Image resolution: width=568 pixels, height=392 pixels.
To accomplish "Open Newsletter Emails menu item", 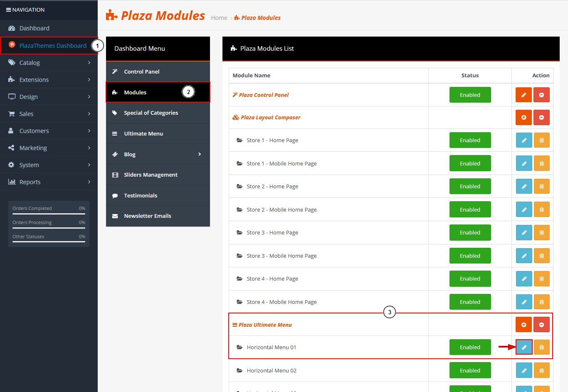I will tap(158, 216).
